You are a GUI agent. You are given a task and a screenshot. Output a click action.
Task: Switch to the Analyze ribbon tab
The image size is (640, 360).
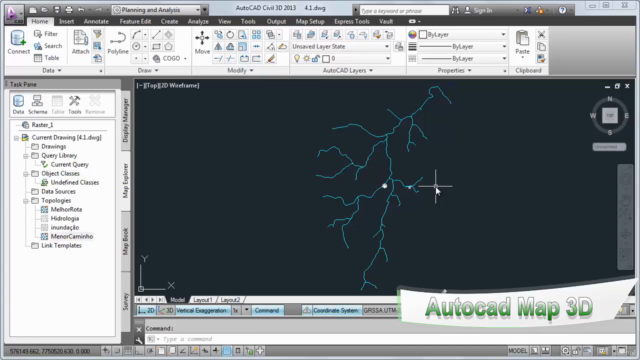point(198,21)
